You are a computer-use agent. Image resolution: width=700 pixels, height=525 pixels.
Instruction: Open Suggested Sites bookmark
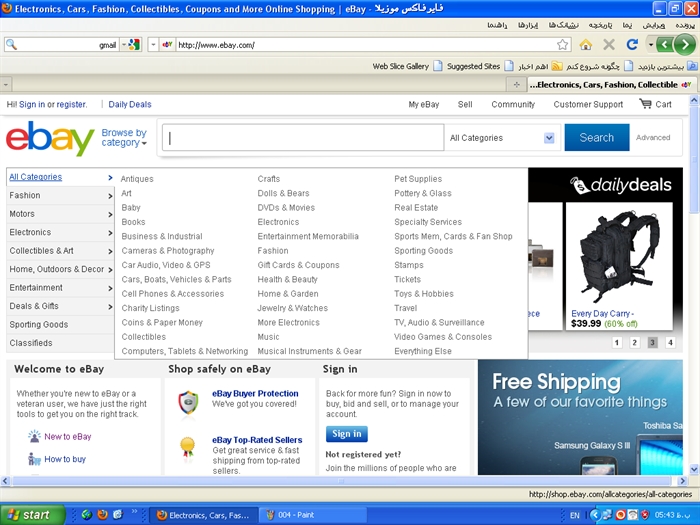point(480,66)
